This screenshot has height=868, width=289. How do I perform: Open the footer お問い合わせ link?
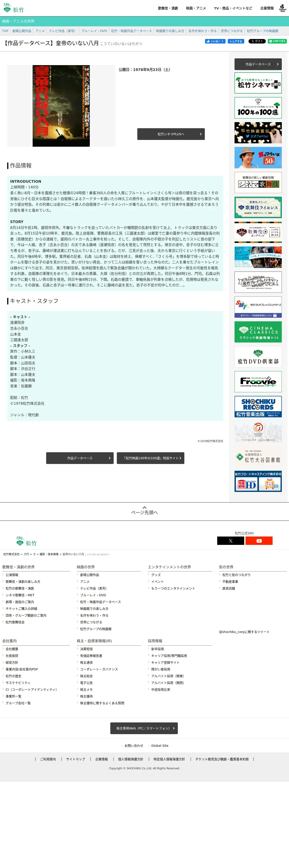pyautogui.click(x=134, y=746)
